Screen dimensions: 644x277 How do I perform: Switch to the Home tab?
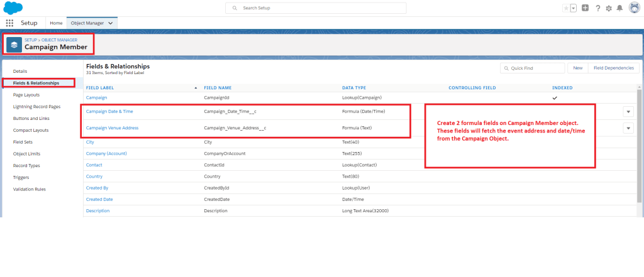(56, 23)
